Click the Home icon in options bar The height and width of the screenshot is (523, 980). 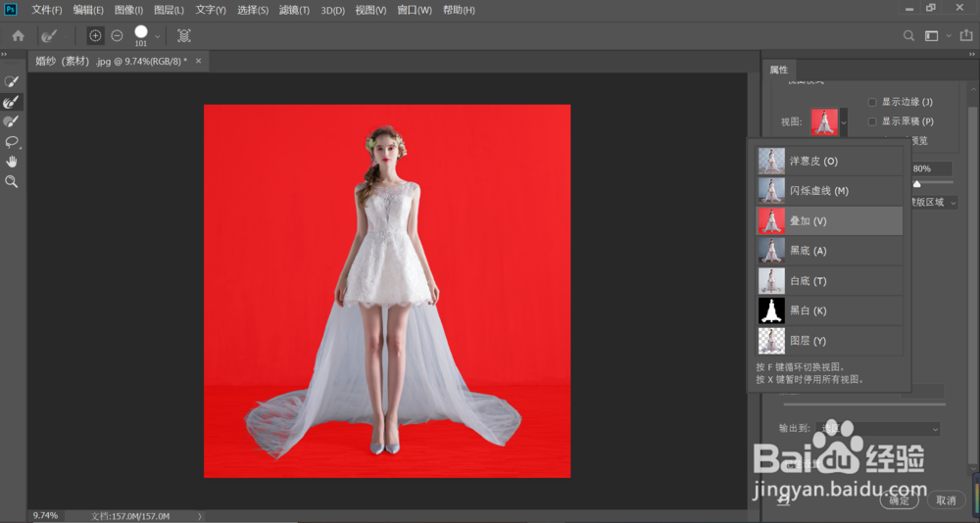(18, 36)
